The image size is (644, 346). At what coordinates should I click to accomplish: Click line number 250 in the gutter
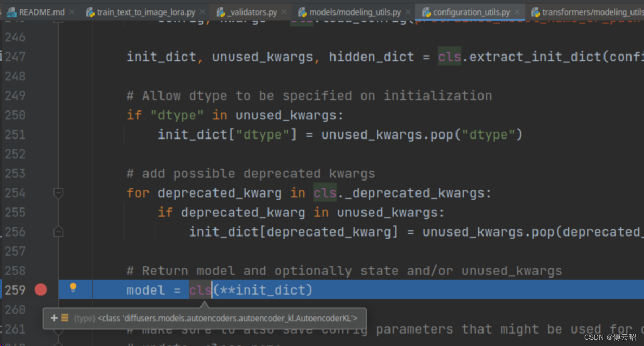point(15,115)
